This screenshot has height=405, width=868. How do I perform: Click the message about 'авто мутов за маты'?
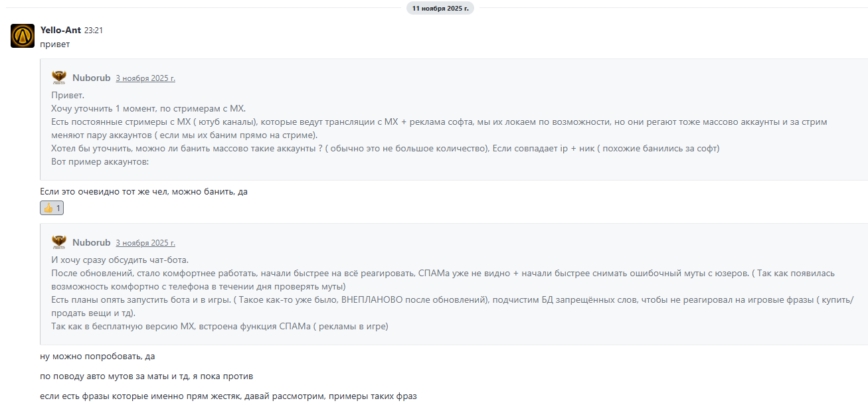point(146,376)
